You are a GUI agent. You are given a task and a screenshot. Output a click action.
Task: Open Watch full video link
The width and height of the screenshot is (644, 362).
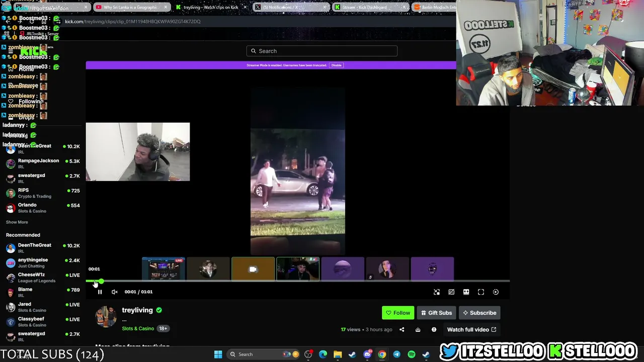[471, 330]
